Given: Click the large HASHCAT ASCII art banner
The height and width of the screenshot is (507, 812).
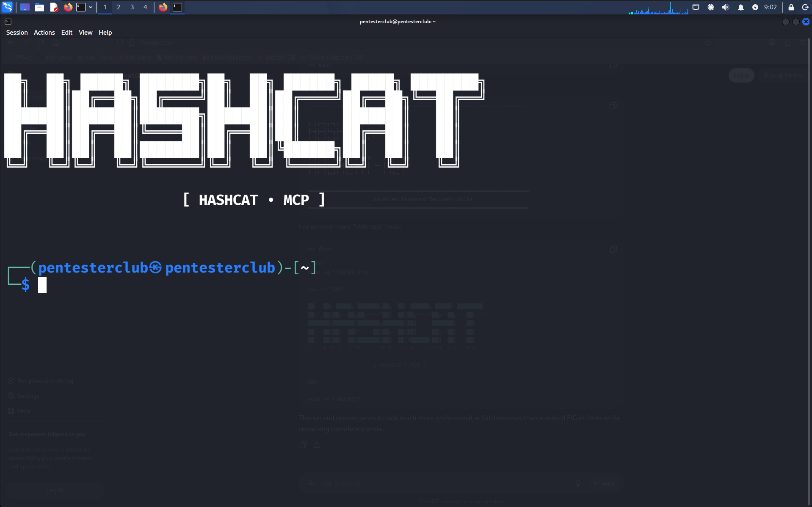Looking at the screenshot, I should pyautogui.click(x=244, y=120).
